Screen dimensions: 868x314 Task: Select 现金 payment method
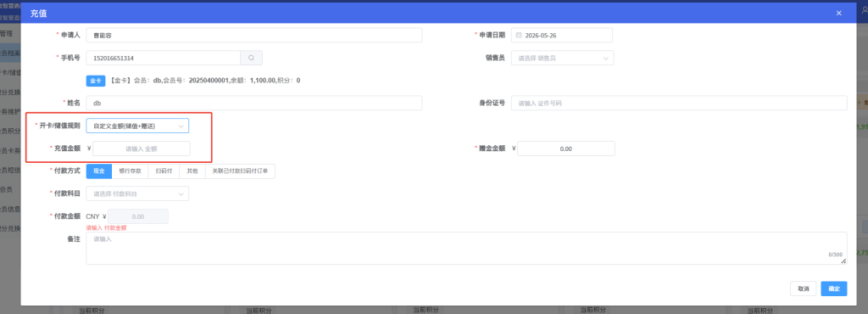(x=99, y=171)
